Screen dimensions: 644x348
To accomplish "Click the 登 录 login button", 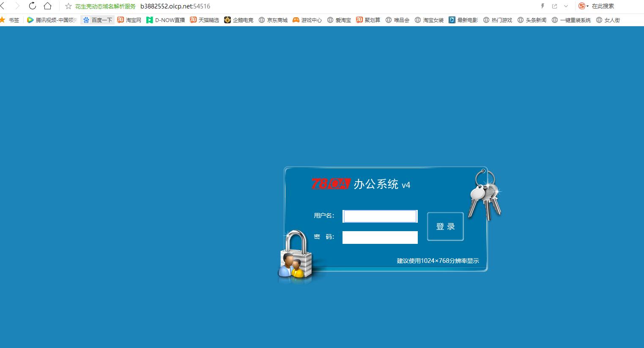I will 445,226.
